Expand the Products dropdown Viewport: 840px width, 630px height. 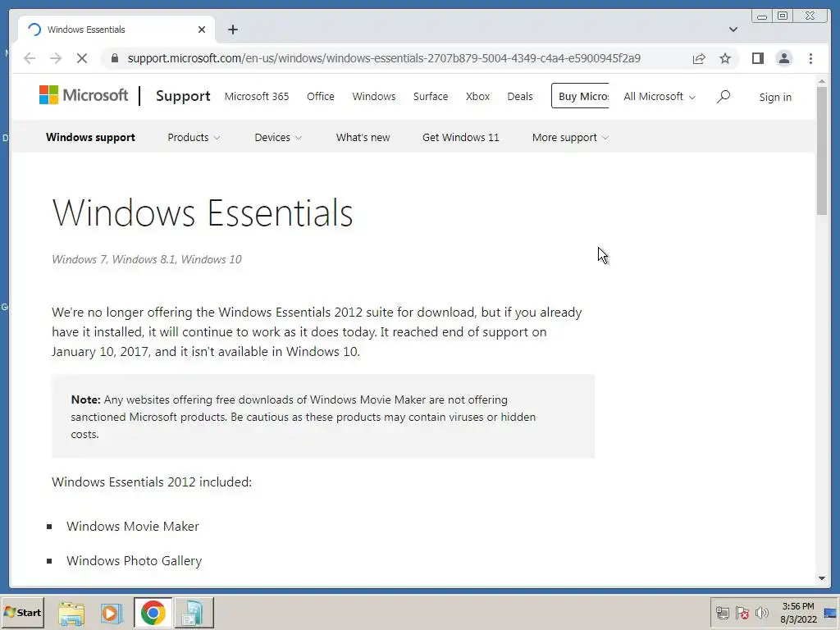pos(194,137)
